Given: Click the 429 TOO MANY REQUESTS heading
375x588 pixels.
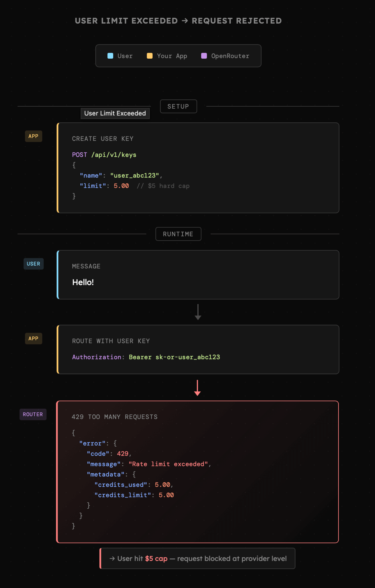Looking at the screenshot, I should 115,417.
